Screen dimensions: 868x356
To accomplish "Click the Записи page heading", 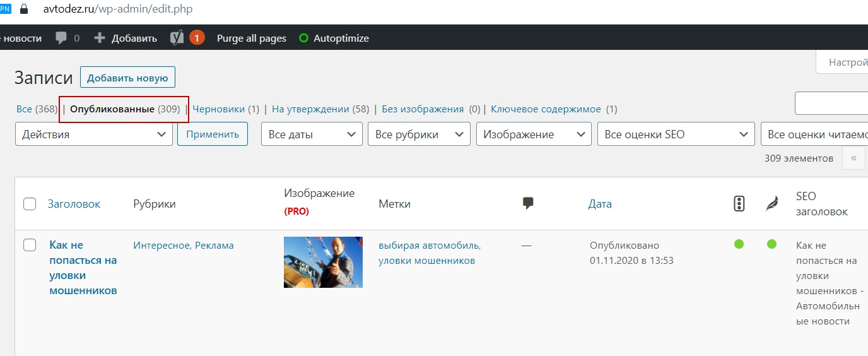I will 44,78.
